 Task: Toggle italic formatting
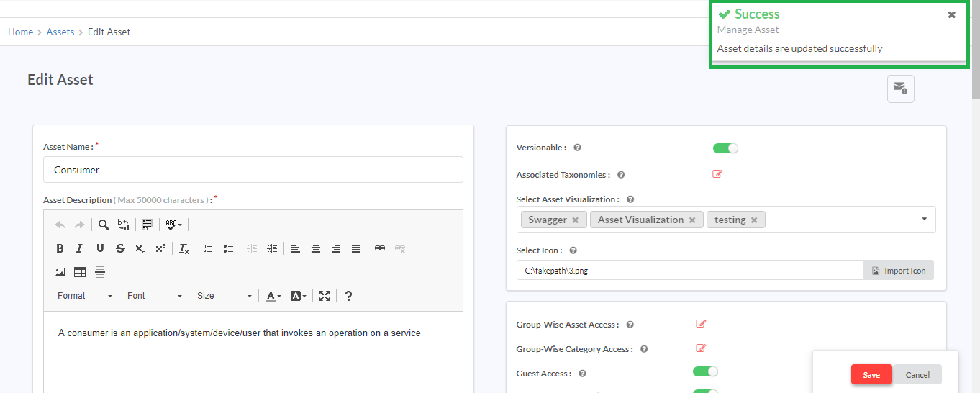(80, 248)
